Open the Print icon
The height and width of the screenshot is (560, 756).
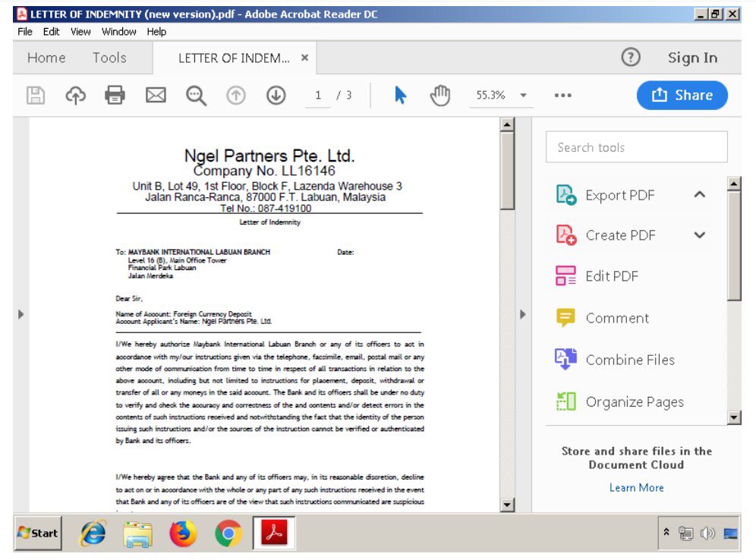(115, 95)
